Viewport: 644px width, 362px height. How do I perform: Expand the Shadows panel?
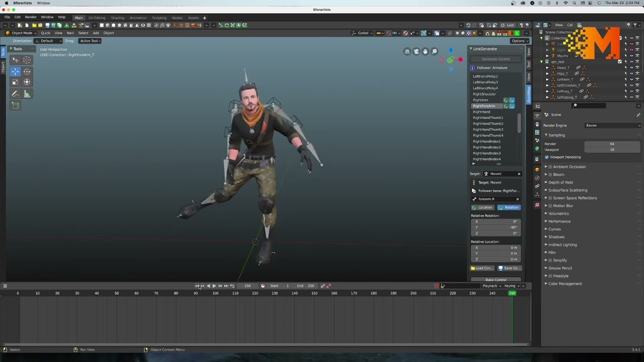tap(556, 237)
